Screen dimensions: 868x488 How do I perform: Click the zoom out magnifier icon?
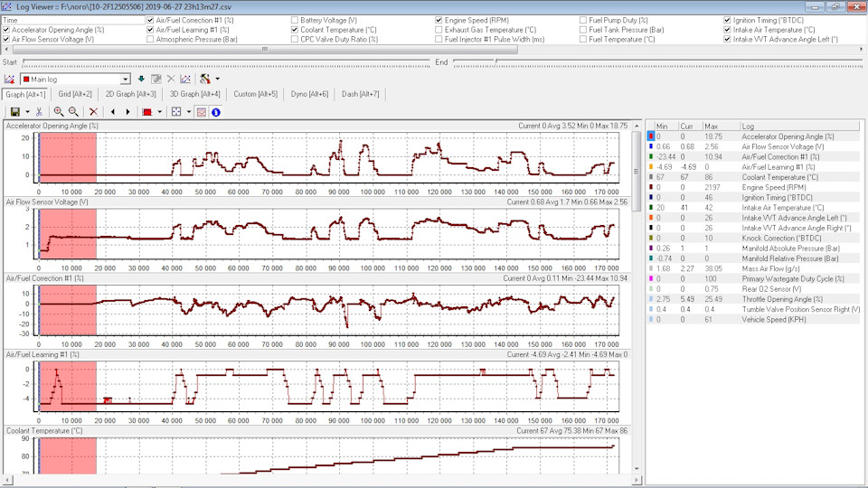point(73,112)
